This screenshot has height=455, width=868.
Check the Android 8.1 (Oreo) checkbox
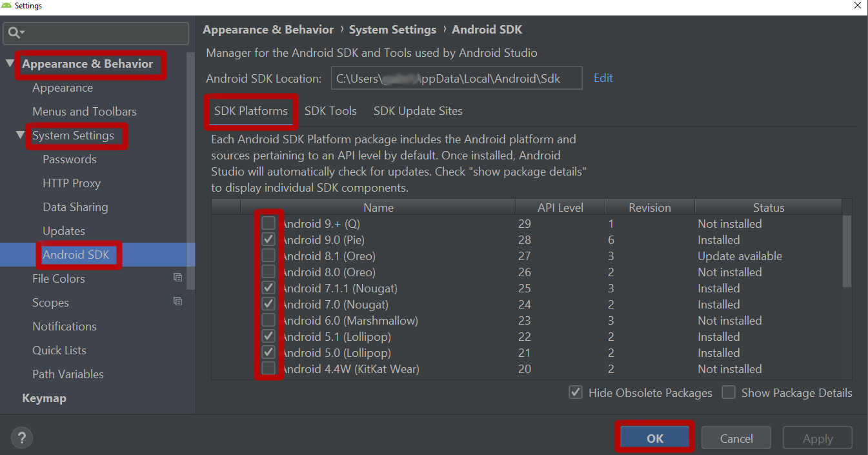tap(268, 255)
